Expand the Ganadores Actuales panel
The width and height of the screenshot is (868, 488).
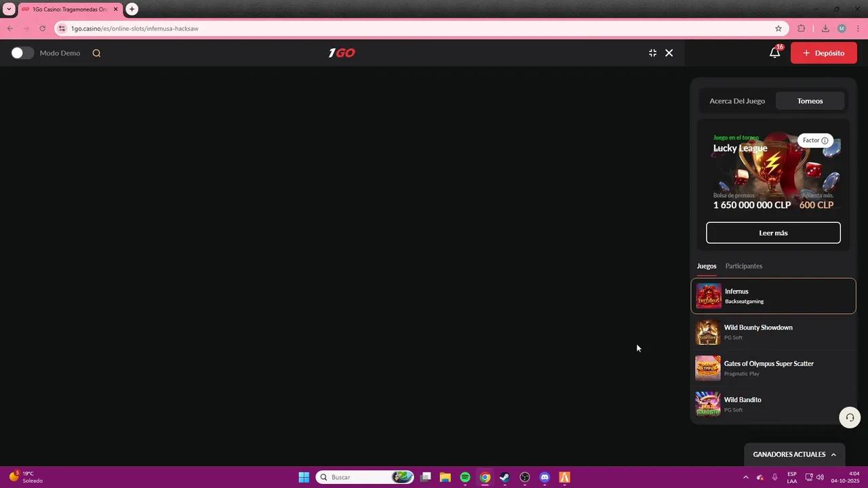(794, 454)
